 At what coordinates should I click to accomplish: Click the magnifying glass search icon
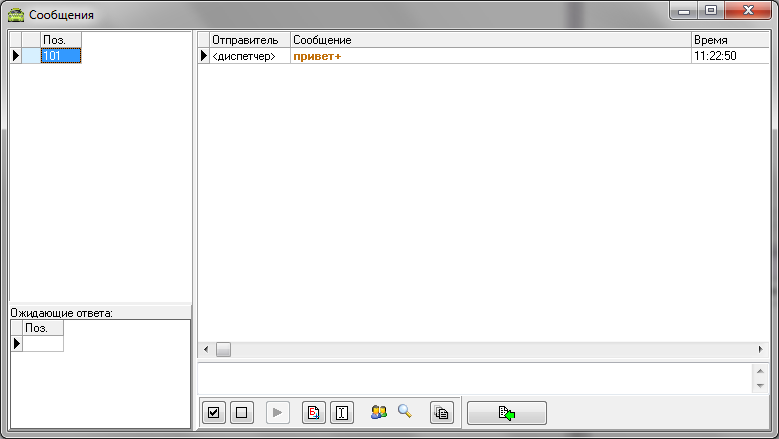pyautogui.click(x=405, y=411)
